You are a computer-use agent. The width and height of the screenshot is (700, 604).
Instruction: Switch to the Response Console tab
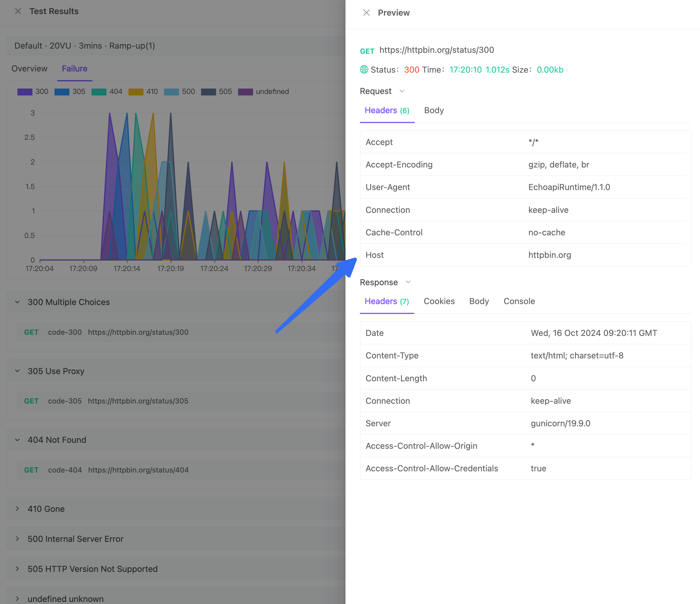[519, 301]
